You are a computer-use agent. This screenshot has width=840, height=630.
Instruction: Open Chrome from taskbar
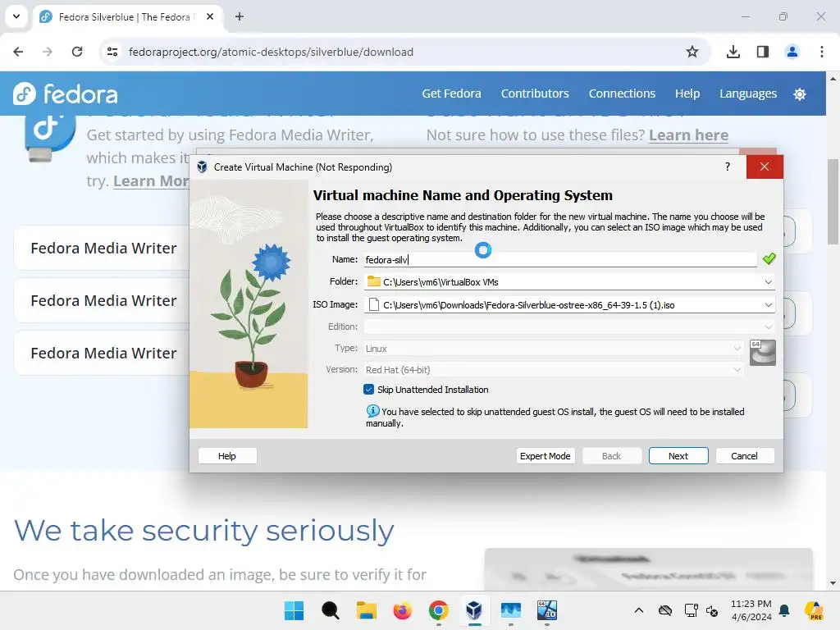click(x=439, y=610)
